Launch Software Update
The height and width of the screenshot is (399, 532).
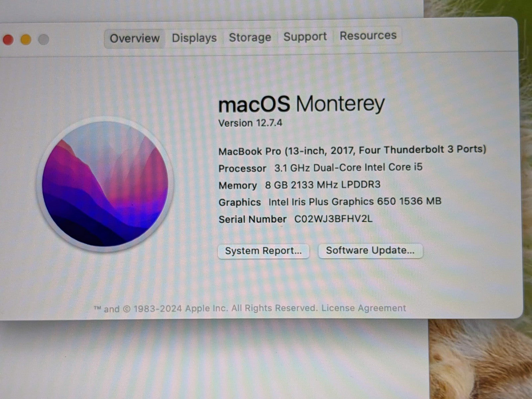tap(370, 250)
